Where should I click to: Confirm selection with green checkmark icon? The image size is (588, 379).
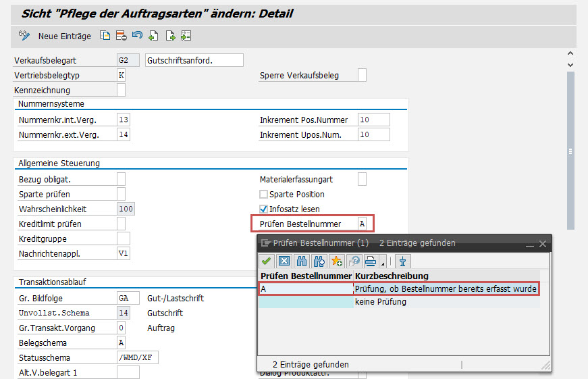coord(266,261)
